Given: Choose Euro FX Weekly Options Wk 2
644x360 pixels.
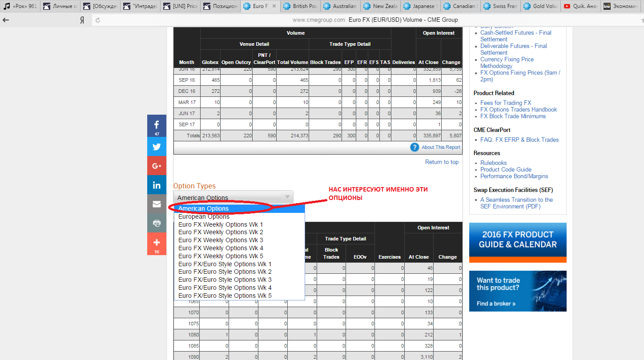Looking at the screenshot, I should [x=239, y=232].
